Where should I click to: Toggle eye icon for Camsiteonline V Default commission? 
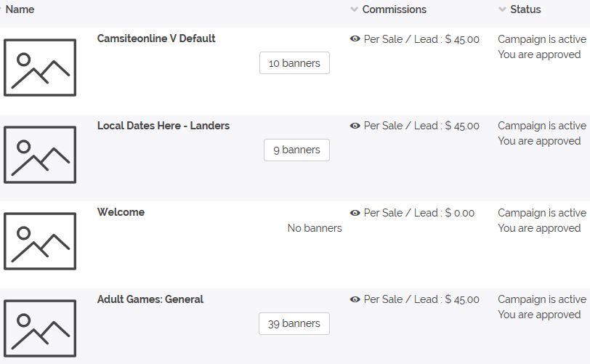click(355, 39)
